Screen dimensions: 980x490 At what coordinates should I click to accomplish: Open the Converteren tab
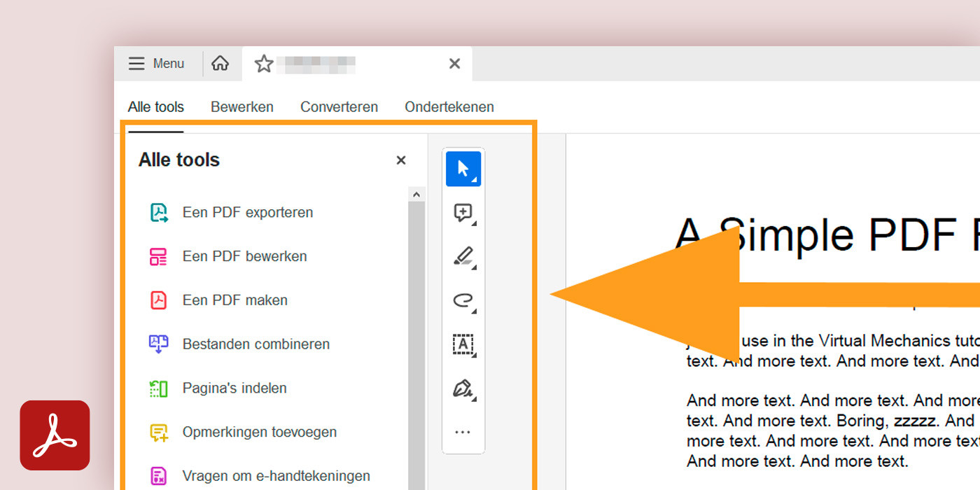339,107
